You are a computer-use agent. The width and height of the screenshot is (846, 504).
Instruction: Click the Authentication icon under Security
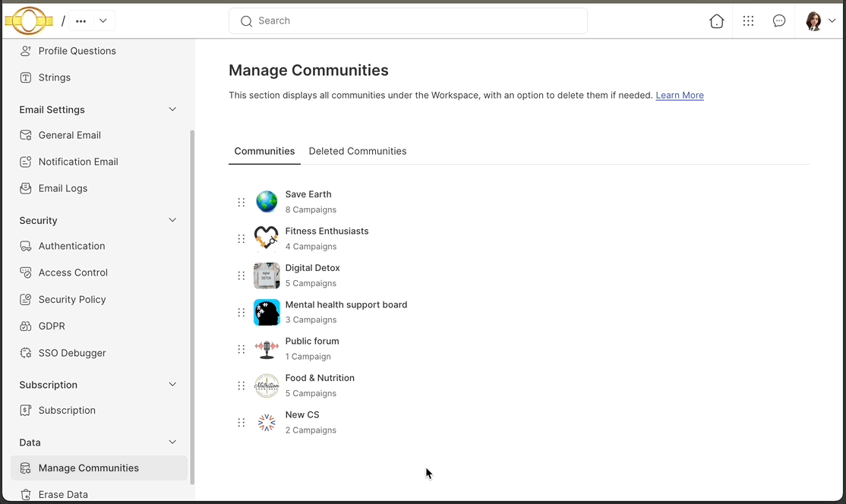[x=25, y=246]
